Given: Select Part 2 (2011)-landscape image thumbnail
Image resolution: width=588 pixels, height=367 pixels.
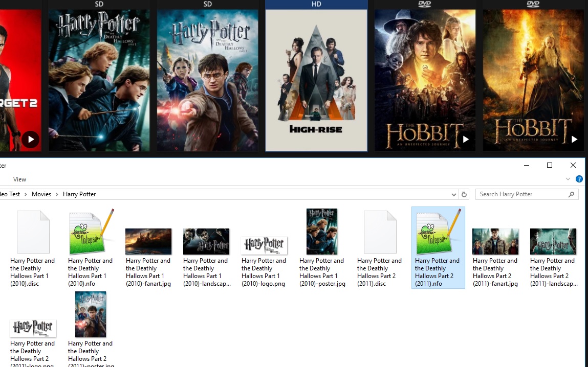Looking at the screenshot, I should 553,242.
